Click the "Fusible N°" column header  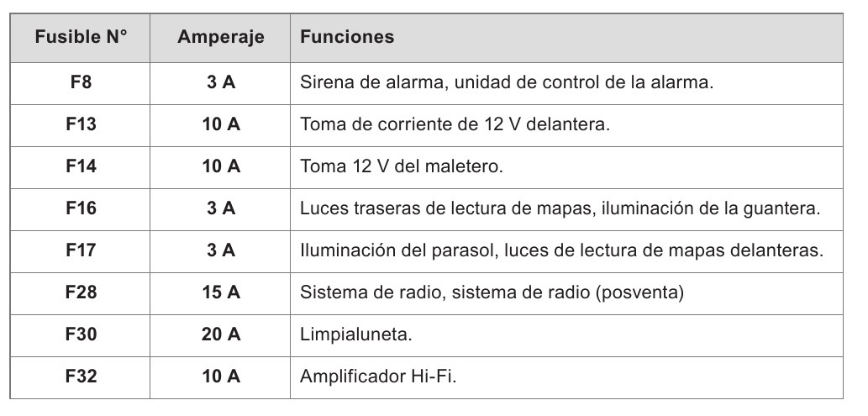point(81,38)
